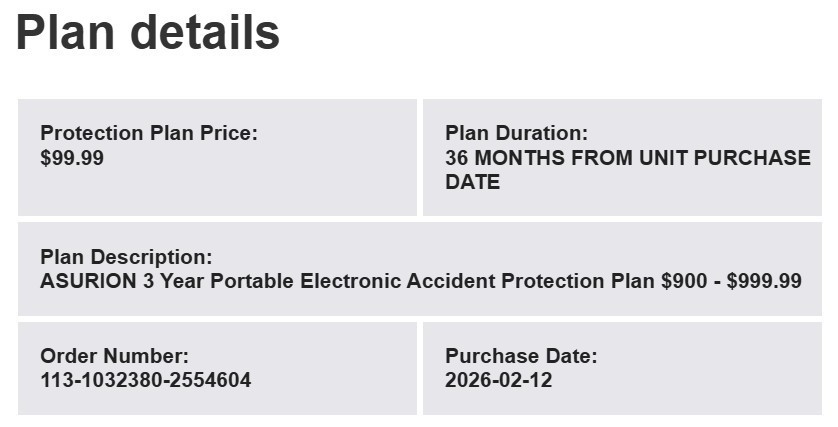
Task: Select the $99.99 plan price value
Action: coord(72,158)
